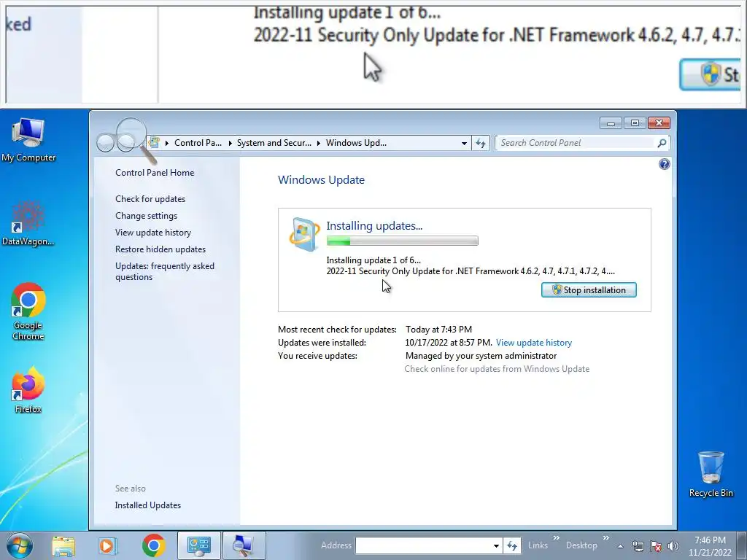This screenshot has width=747, height=560.
Task: Click Control Panel icon in breadcrumb
Action: pos(154,142)
